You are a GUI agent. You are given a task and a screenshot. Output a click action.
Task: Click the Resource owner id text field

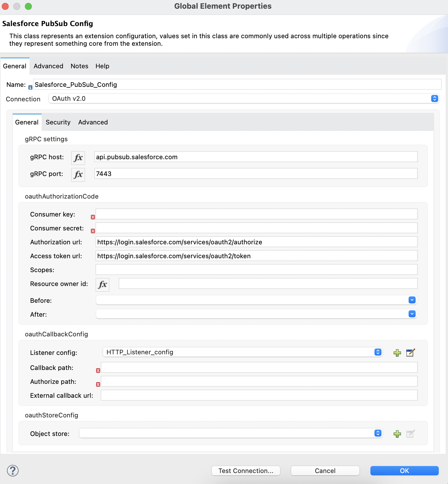point(268,283)
